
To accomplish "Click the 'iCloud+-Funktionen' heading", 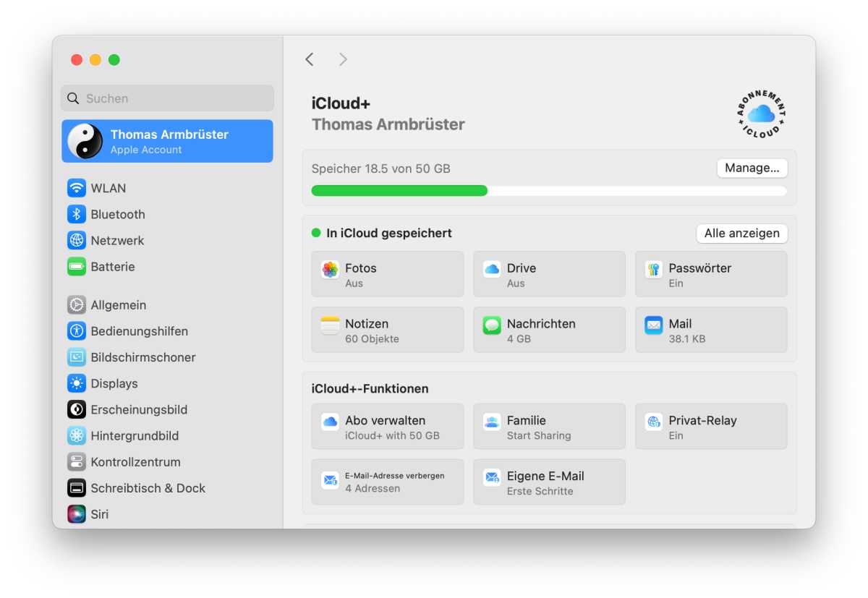I will (x=370, y=388).
